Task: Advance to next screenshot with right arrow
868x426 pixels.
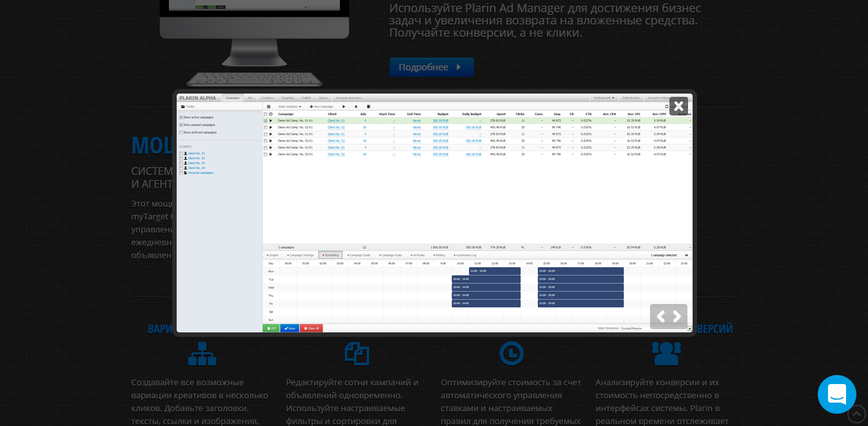Action: 676,316
